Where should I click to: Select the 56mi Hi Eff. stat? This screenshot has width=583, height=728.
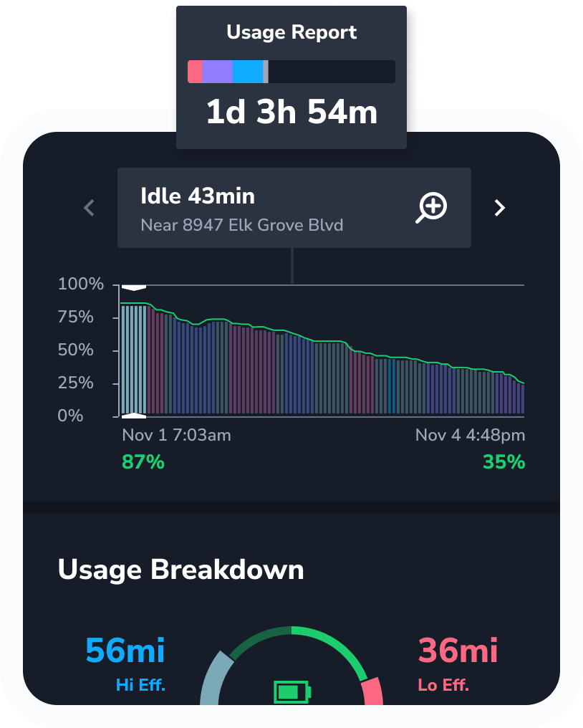click(x=125, y=663)
